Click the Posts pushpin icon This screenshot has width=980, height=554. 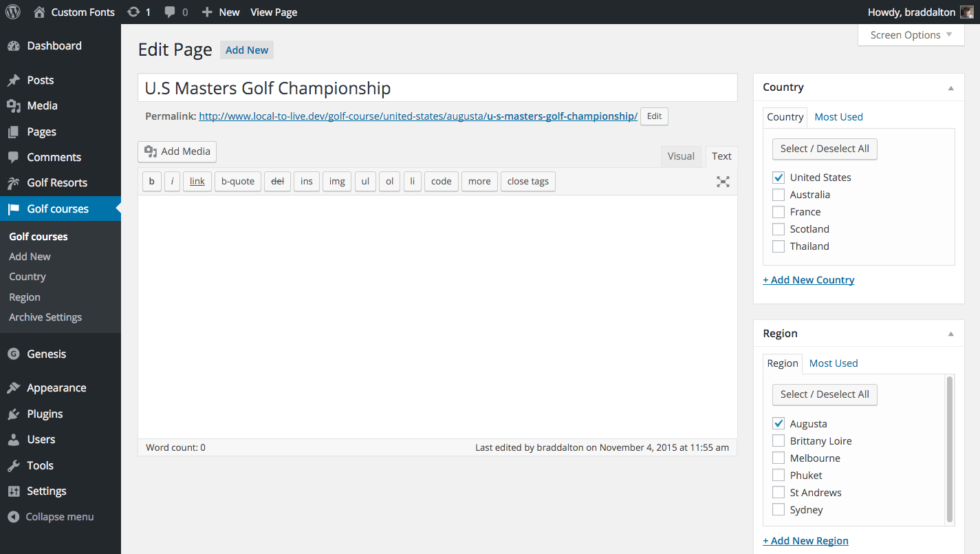click(13, 81)
